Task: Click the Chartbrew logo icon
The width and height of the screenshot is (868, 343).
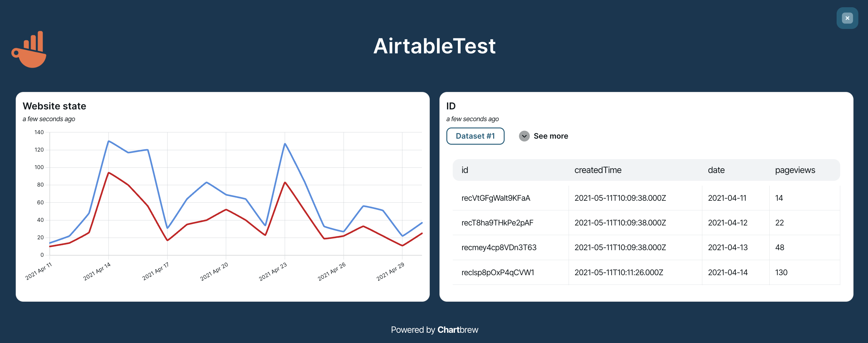Action: (28, 49)
